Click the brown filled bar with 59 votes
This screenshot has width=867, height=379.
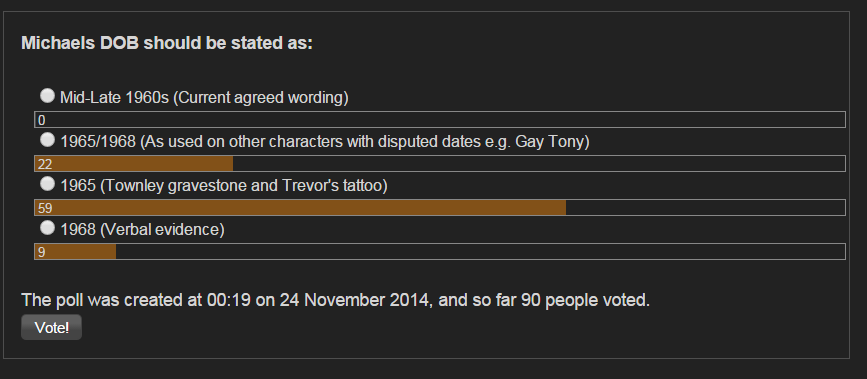(x=300, y=207)
